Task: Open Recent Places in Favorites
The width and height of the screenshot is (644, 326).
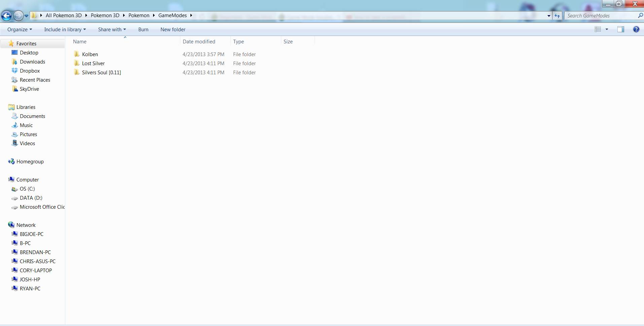Action: [x=35, y=80]
